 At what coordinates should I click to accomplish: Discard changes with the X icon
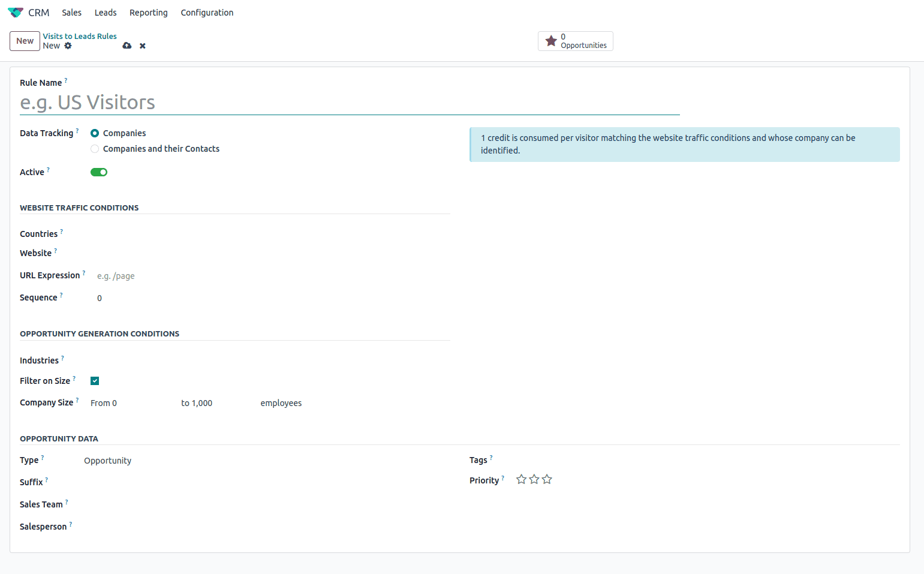point(142,46)
